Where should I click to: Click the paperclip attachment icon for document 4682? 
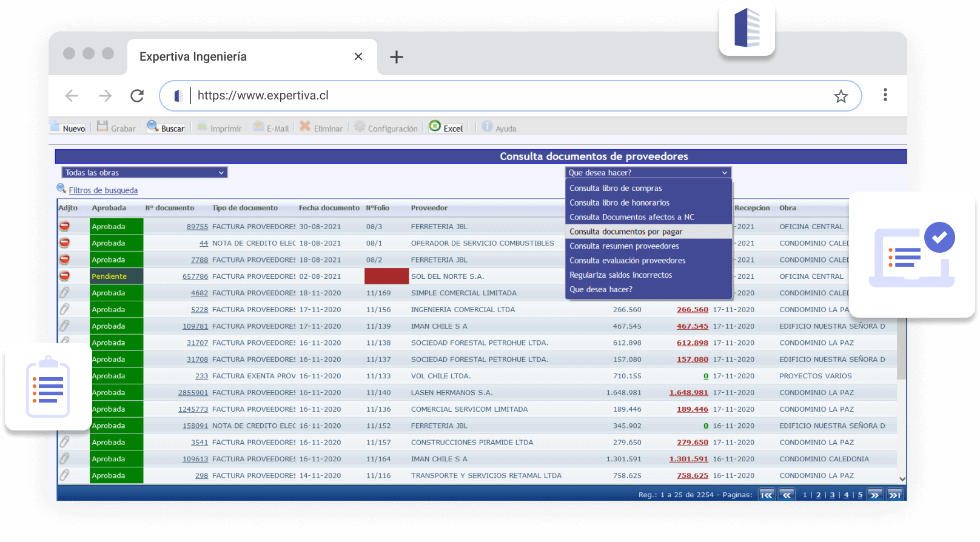click(64, 293)
